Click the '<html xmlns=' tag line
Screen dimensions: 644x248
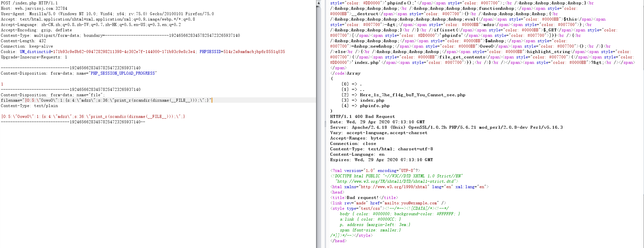(409, 187)
